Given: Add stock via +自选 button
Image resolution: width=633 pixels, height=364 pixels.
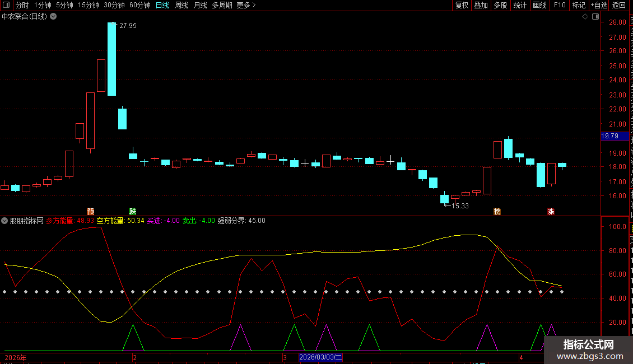Looking at the screenshot, I should coord(598,5).
